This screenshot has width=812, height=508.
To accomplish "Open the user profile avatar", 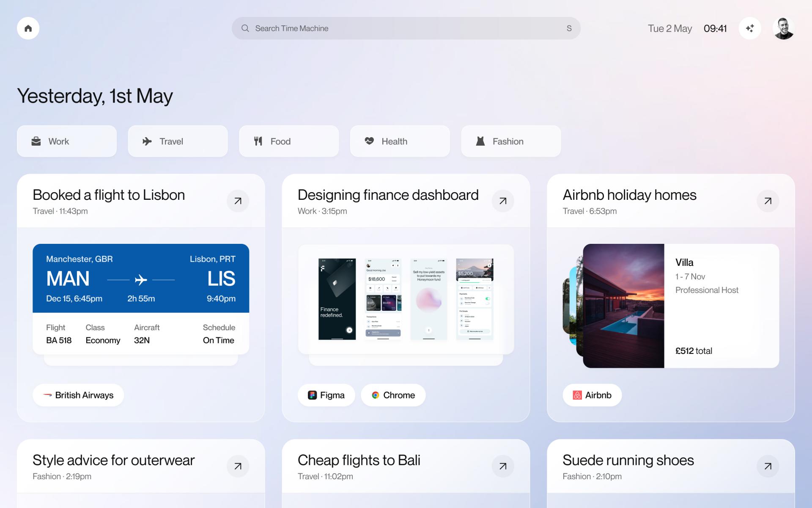I will click(x=783, y=28).
